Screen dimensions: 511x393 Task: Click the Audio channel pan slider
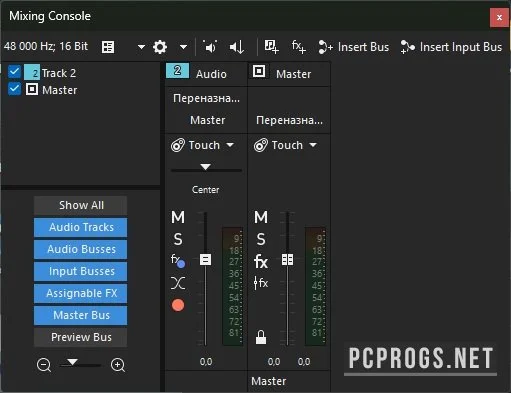click(206, 168)
